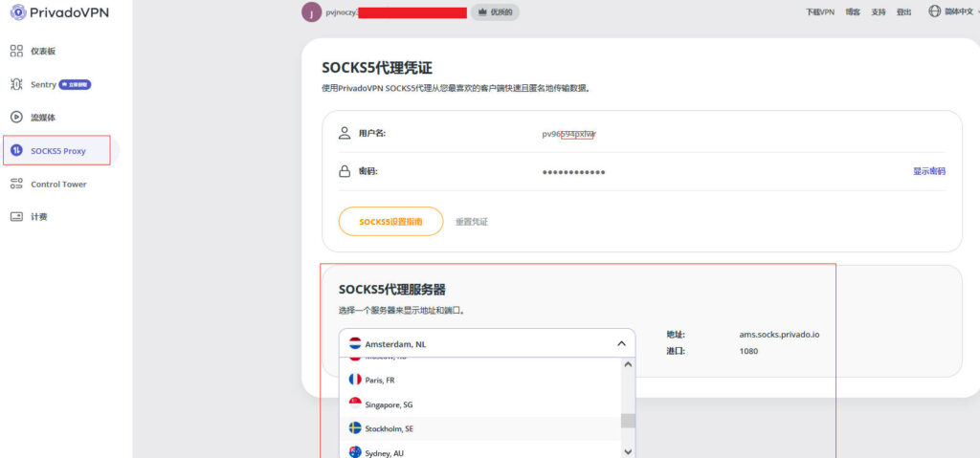Click the Netherlands flag in the dropdown

355,343
